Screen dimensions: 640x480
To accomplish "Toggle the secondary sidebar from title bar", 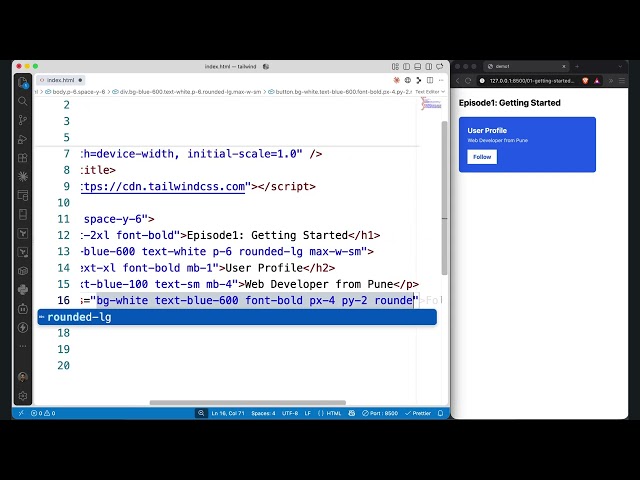I will tap(429, 67).
